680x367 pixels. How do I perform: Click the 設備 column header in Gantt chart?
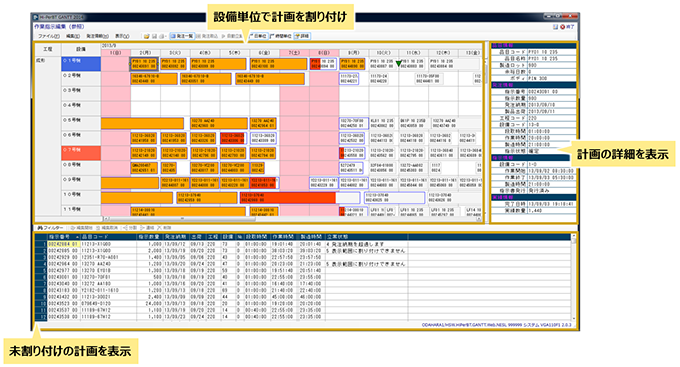pyautogui.click(x=81, y=49)
